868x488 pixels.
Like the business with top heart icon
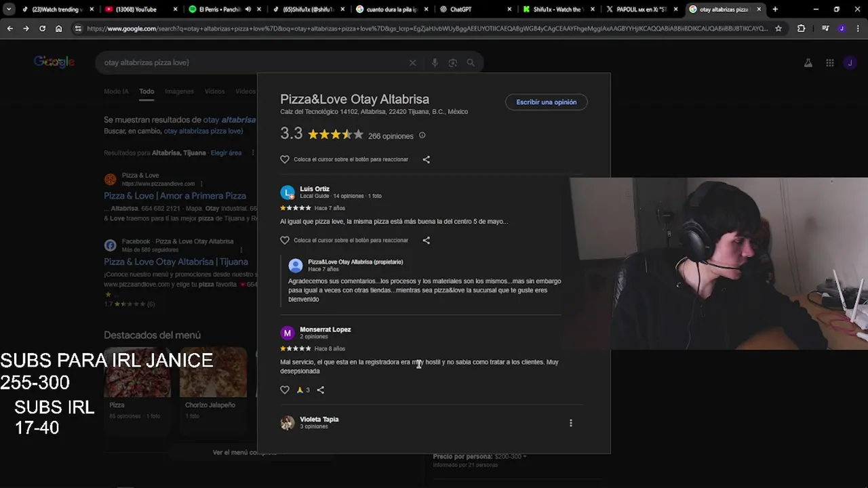[x=285, y=159]
